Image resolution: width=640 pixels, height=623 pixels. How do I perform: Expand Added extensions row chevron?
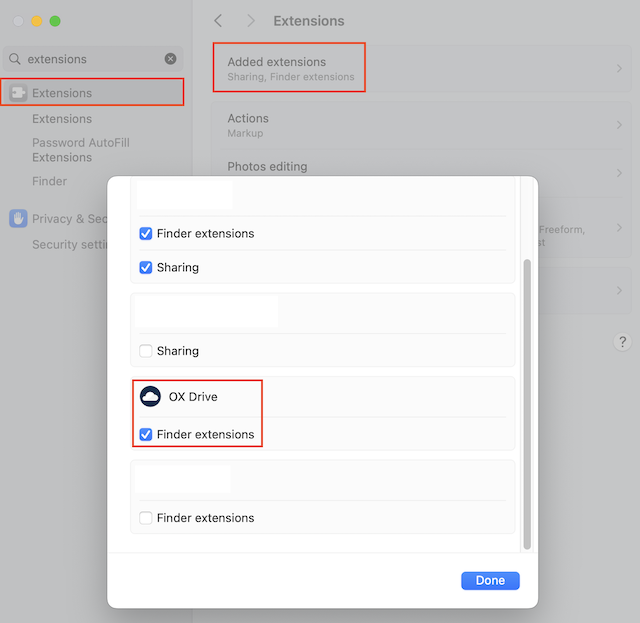(x=619, y=69)
